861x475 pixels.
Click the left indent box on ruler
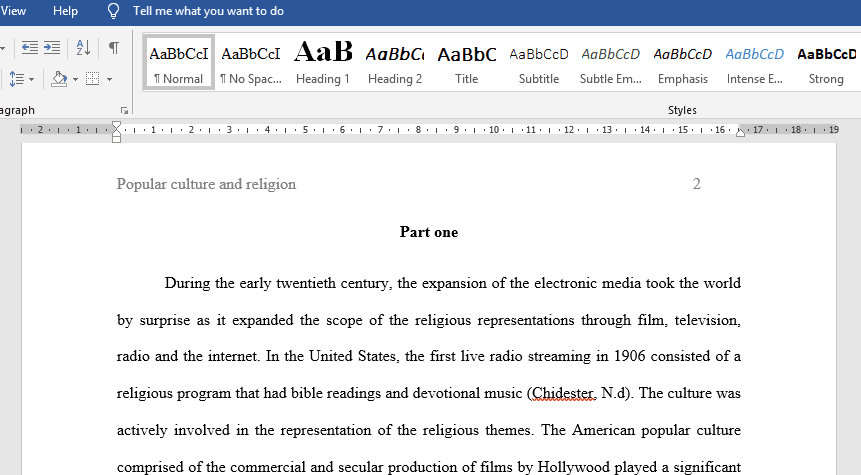[116, 139]
